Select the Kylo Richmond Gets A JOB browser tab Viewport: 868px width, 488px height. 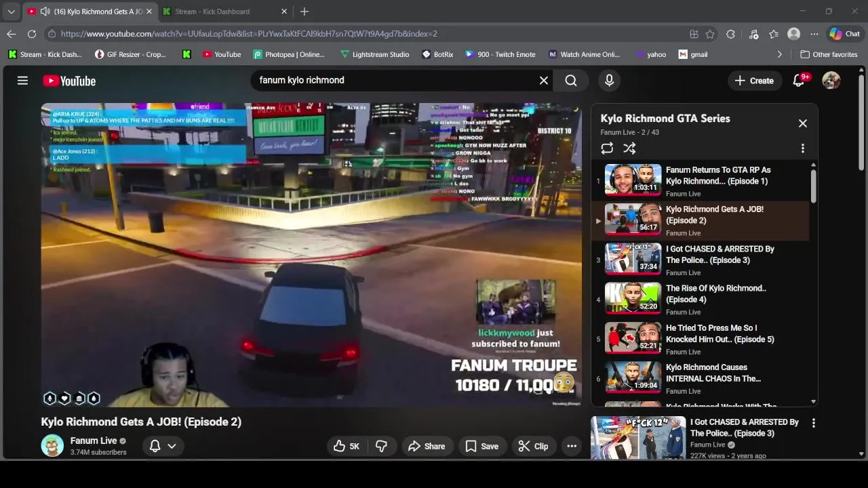(89, 12)
